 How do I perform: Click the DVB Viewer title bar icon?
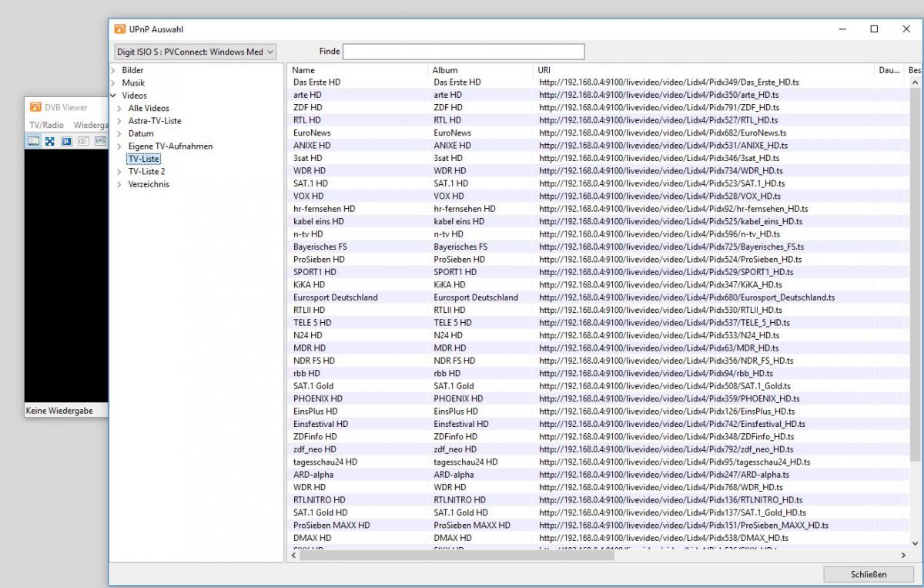35,108
